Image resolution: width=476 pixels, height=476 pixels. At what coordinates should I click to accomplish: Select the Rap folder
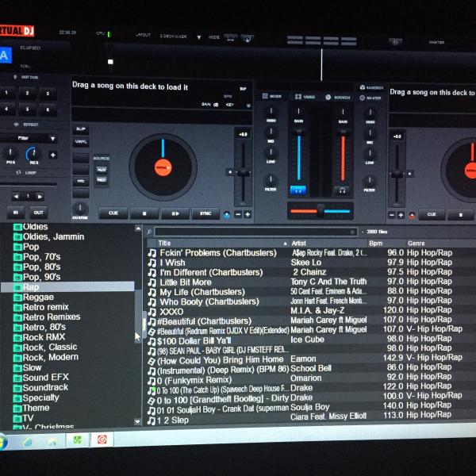pos(67,287)
